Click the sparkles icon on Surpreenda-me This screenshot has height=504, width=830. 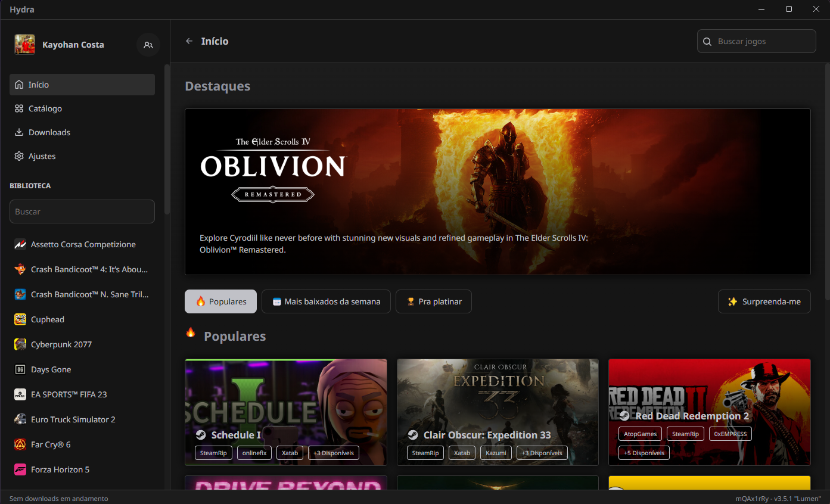pos(733,301)
